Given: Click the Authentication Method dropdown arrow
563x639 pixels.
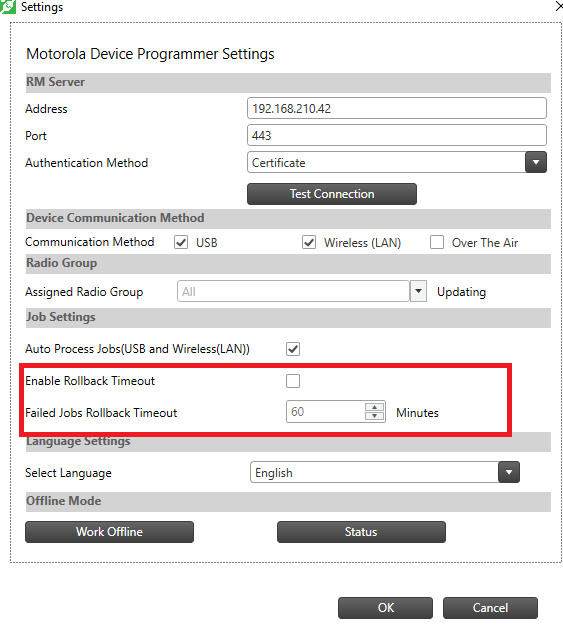Looking at the screenshot, I should point(536,162).
